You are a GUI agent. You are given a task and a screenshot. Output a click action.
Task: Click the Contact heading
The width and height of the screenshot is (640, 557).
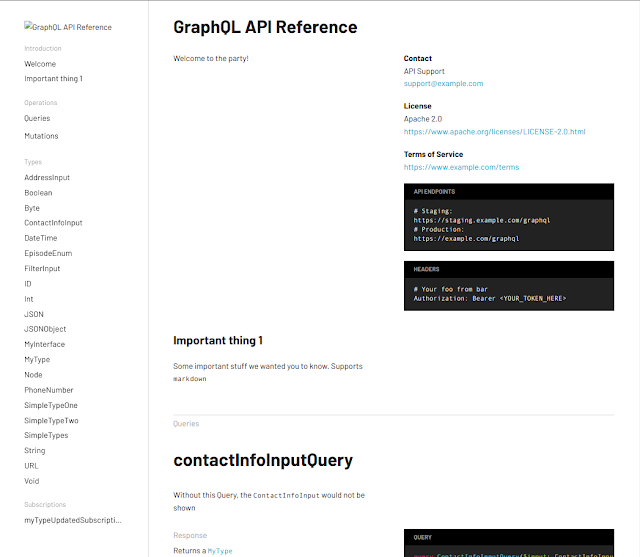point(418,58)
